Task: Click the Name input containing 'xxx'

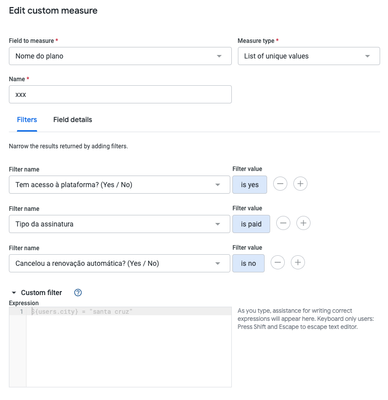Action: point(120,94)
